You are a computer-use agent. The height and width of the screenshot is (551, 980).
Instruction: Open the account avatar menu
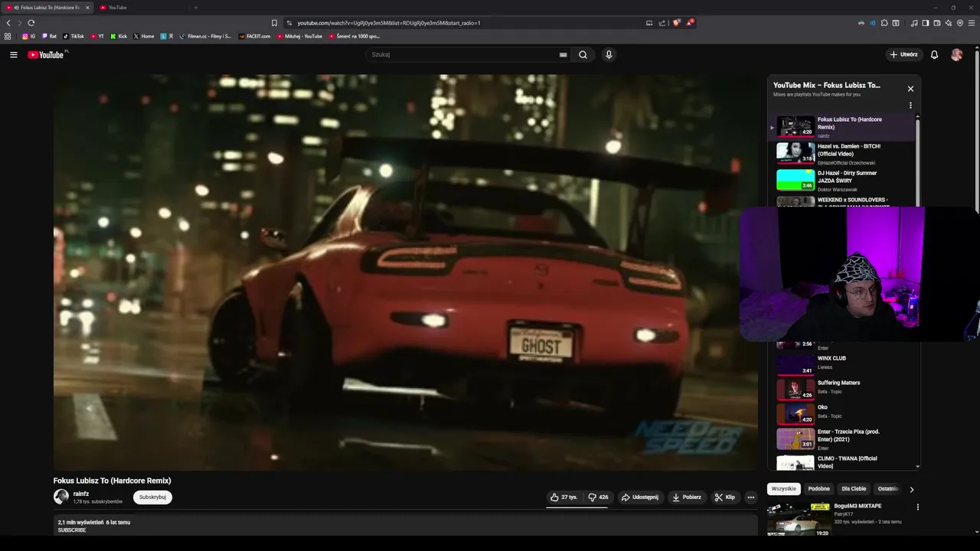tap(956, 54)
